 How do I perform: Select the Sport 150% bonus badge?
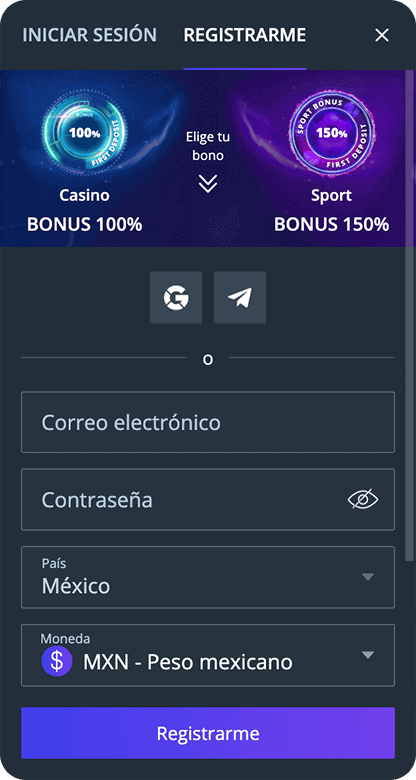pyautogui.click(x=331, y=131)
